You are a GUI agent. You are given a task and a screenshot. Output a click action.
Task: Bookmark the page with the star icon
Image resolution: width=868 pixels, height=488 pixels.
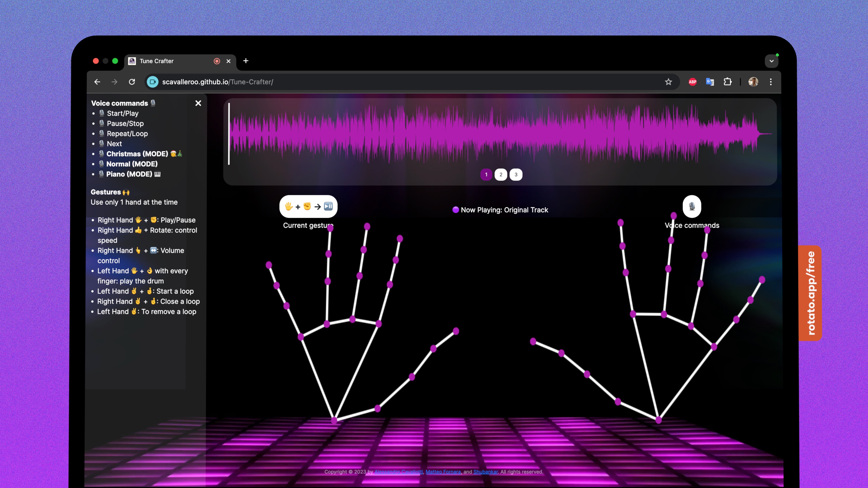tap(669, 82)
